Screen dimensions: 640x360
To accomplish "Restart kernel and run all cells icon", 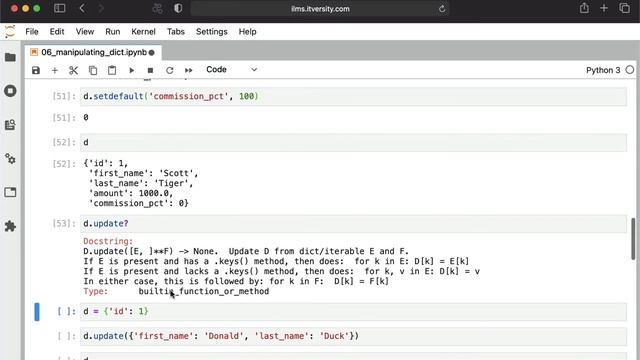I will pos(188,70).
